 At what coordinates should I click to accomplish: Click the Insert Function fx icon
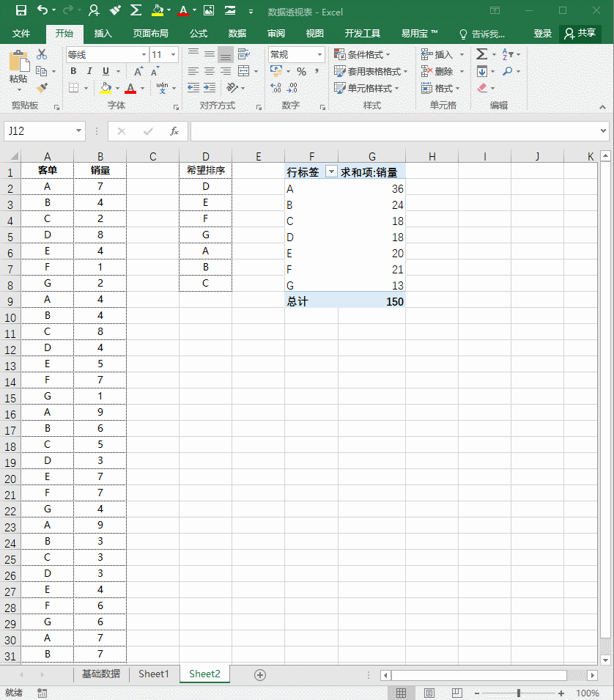174,131
